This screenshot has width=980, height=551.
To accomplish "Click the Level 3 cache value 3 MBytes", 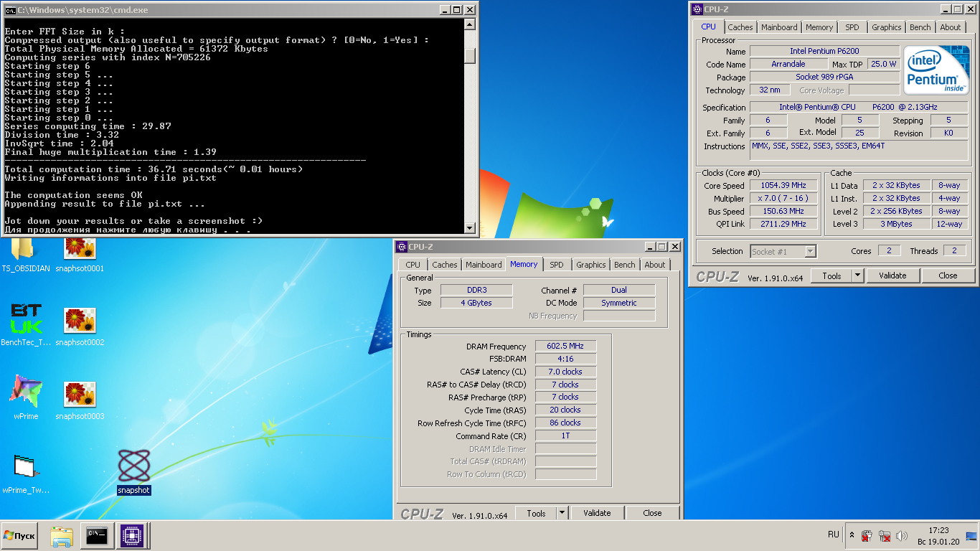I will (x=897, y=224).
